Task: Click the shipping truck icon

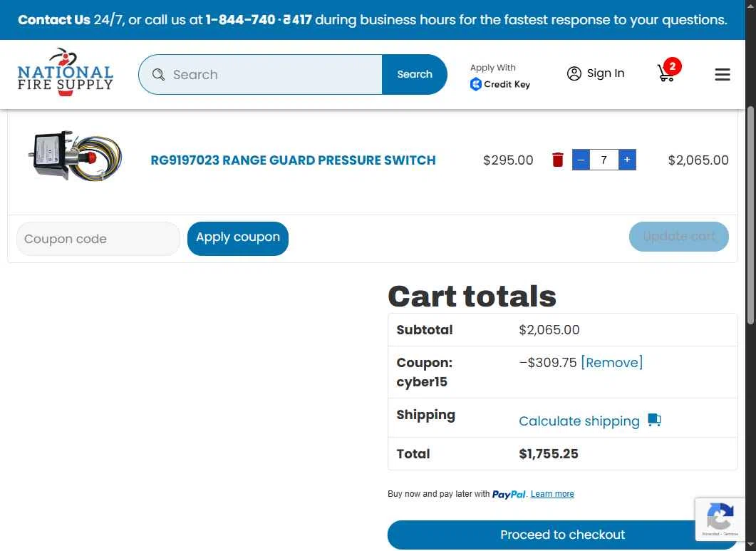Action: tap(654, 420)
